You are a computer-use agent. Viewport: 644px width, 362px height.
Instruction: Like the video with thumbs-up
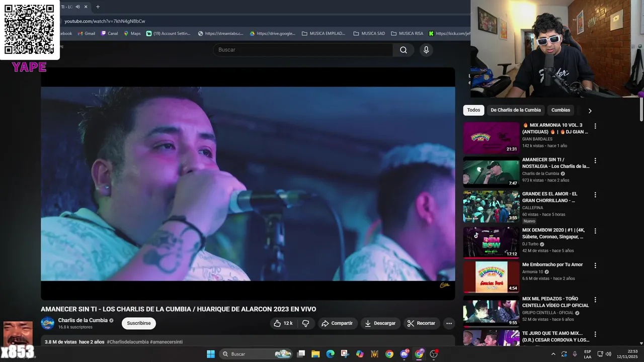[x=283, y=323]
